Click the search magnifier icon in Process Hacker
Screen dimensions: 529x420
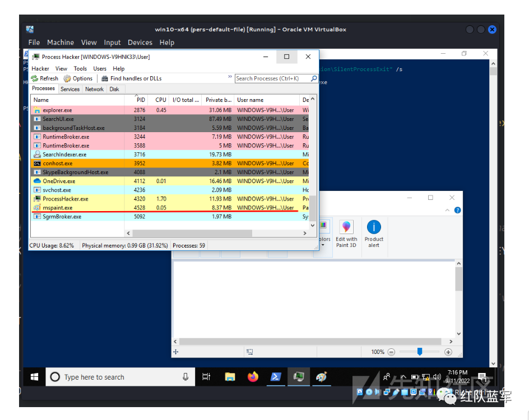click(x=314, y=78)
